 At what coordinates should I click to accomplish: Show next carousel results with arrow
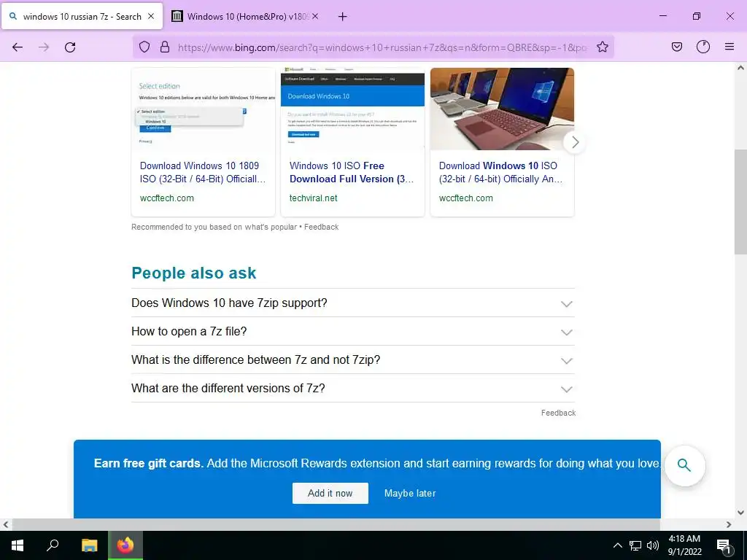[x=575, y=142]
